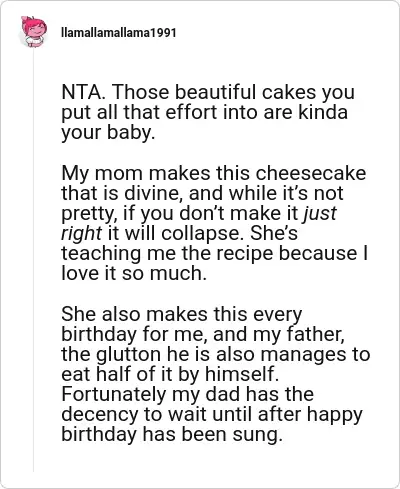Collapse the comment using the vertical thread line
The height and width of the screenshot is (489, 400).
33,260
